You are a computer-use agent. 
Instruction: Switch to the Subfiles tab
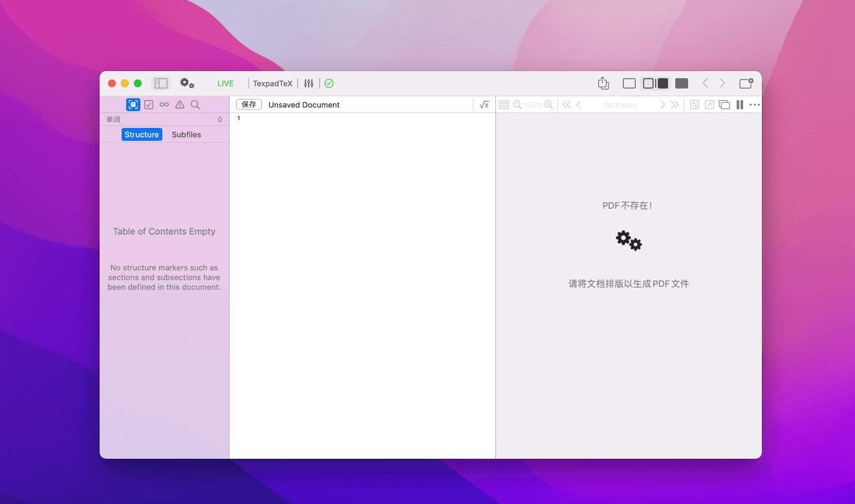tap(186, 134)
